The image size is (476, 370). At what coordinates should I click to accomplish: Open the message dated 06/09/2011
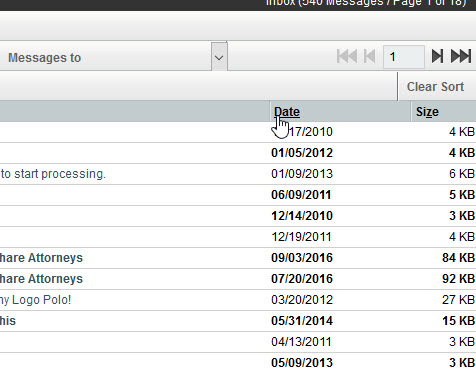coord(301,195)
